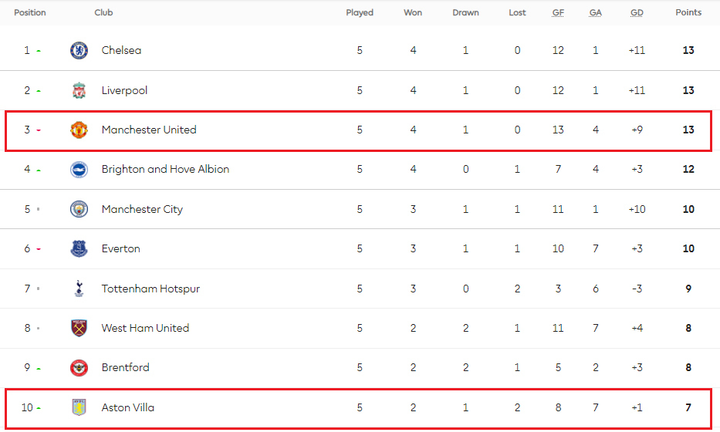Open the Tottenham Hotspur name link

click(150, 289)
